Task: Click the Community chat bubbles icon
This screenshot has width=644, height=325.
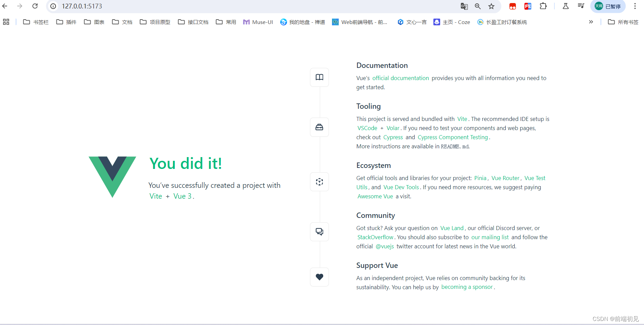Action: (x=319, y=232)
